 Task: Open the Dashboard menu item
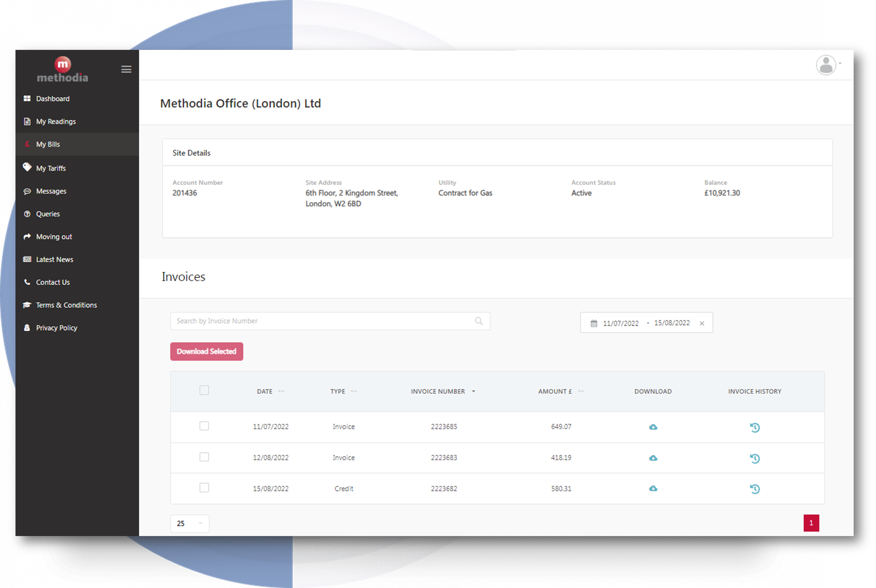pyautogui.click(x=77, y=99)
